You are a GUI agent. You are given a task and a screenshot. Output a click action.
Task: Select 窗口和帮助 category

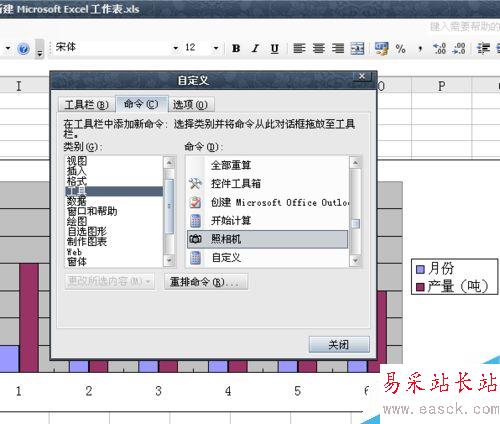pos(114,211)
